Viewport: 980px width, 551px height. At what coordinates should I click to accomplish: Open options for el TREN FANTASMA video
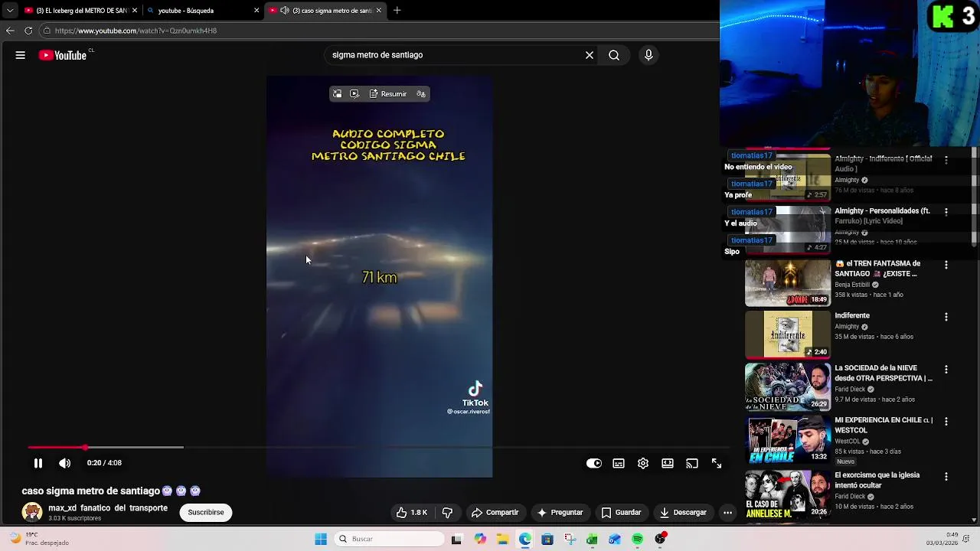click(946, 265)
